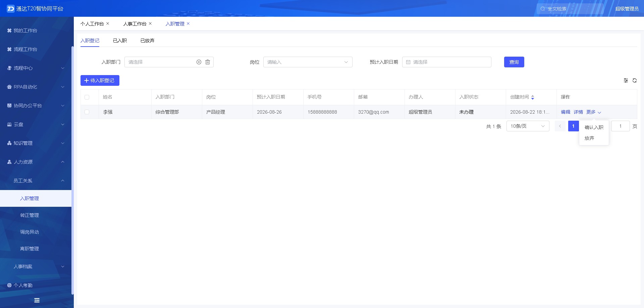Choose 确认入职 from the dropdown menu

594,127
